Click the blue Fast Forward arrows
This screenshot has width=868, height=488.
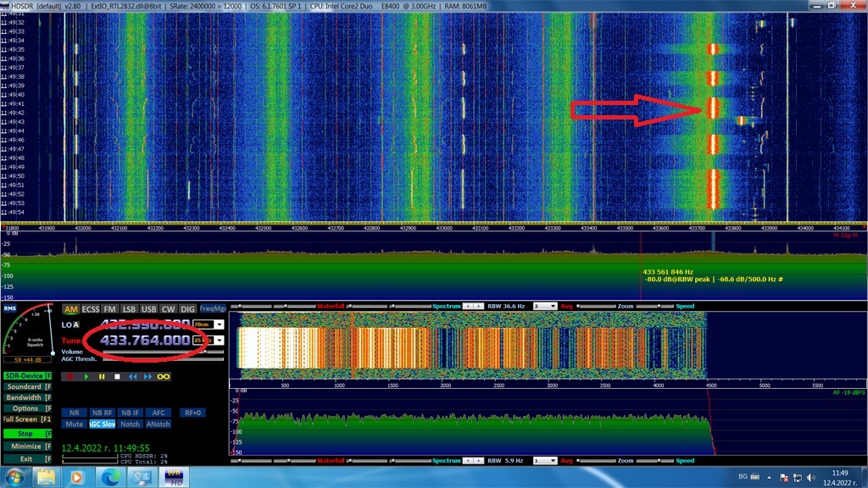[147, 376]
